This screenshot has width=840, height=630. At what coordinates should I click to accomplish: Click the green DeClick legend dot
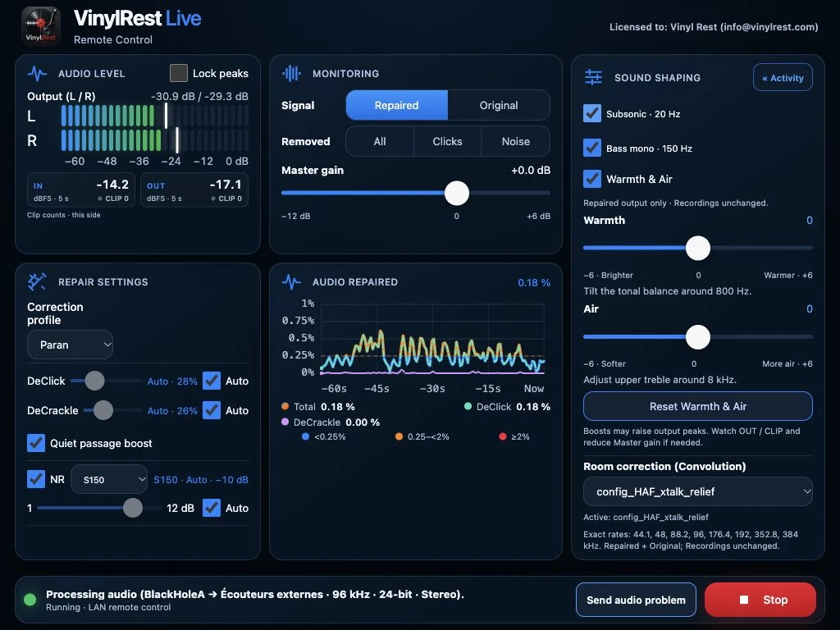click(x=468, y=406)
